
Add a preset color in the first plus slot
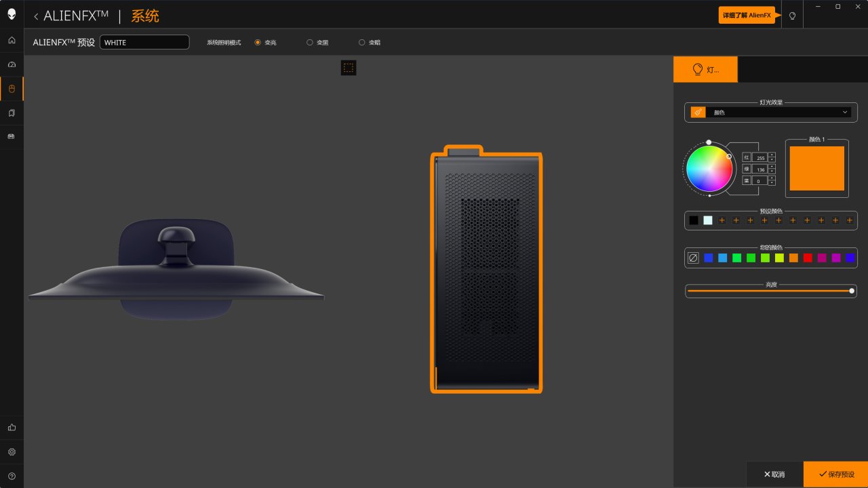coord(722,220)
